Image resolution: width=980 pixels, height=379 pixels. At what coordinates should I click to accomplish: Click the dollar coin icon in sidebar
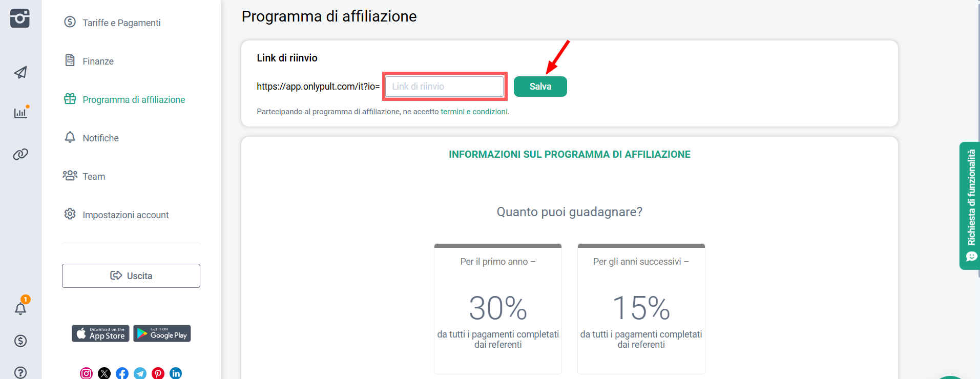[20, 341]
